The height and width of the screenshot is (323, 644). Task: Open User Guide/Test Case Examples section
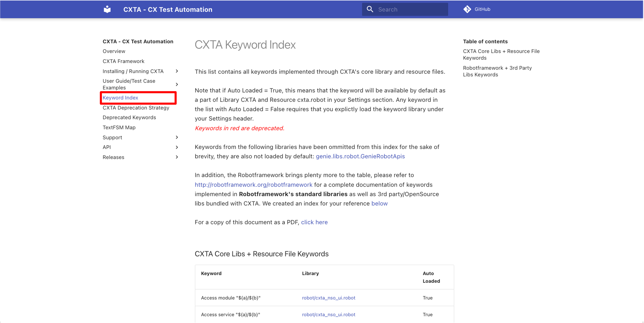click(129, 84)
